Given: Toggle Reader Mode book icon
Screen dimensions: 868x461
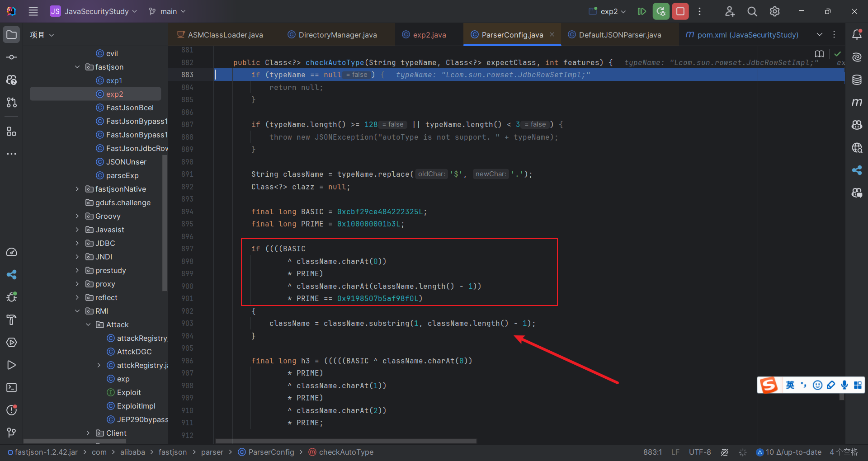Looking at the screenshot, I should coord(819,54).
